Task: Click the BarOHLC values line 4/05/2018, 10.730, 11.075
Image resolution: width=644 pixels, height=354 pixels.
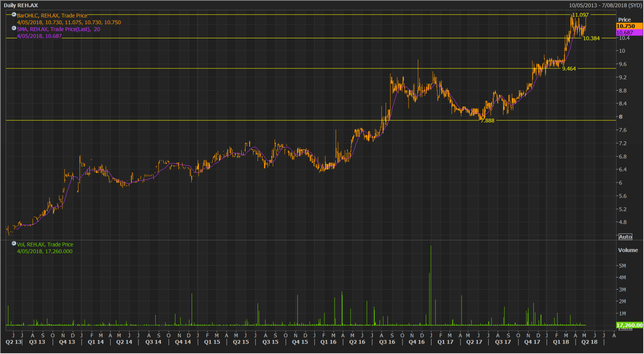Action: coord(69,23)
